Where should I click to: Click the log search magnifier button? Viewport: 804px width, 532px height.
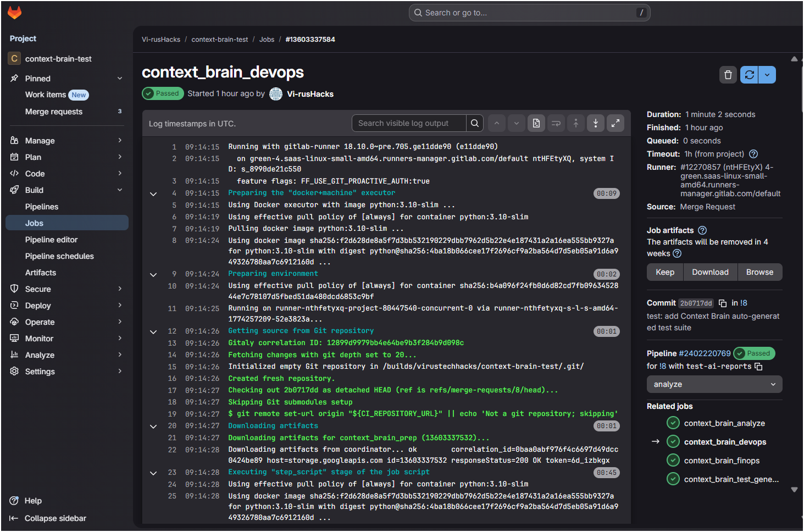[x=475, y=123]
